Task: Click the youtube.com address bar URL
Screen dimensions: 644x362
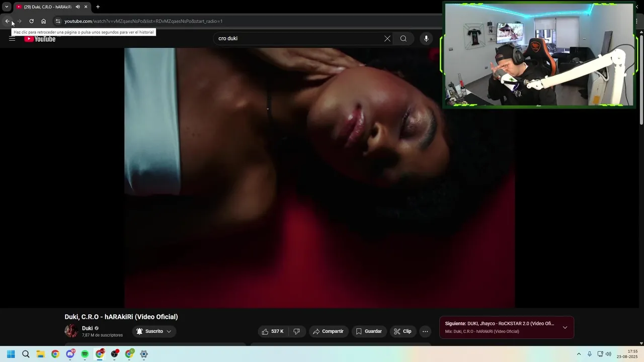Action: click(143, 21)
